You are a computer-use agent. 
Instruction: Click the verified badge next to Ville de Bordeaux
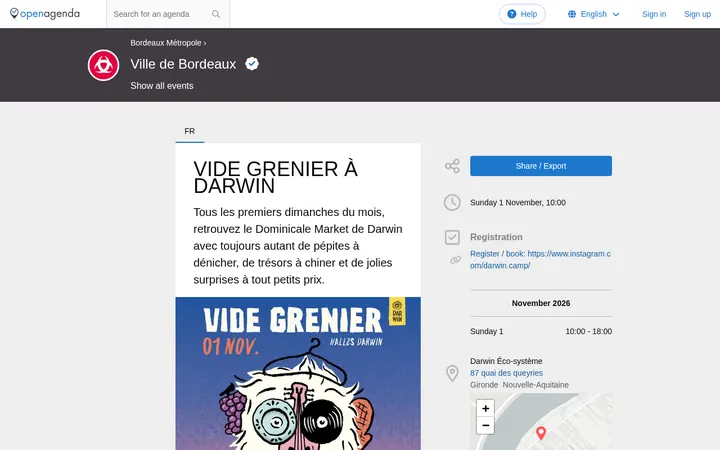[252, 64]
